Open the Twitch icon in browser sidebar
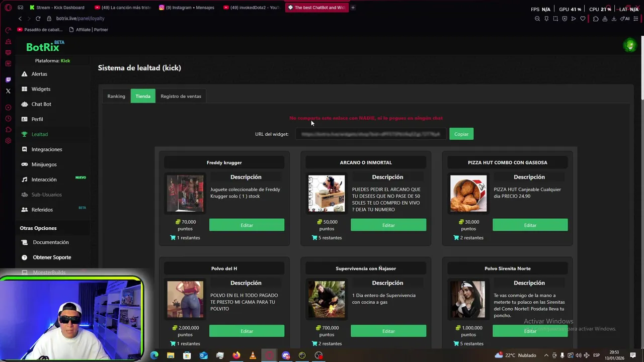 (8, 80)
